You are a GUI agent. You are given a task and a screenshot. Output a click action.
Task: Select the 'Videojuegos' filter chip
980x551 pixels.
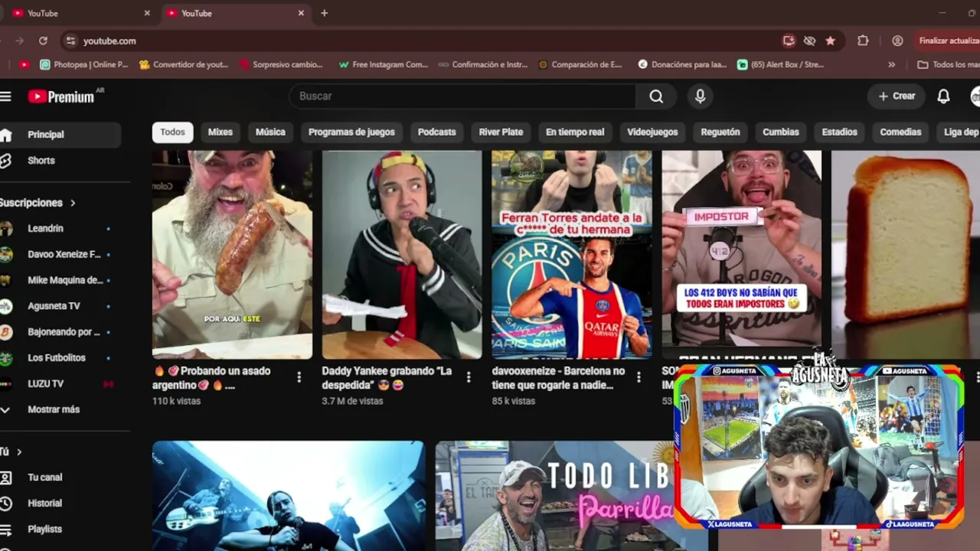pyautogui.click(x=652, y=132)
